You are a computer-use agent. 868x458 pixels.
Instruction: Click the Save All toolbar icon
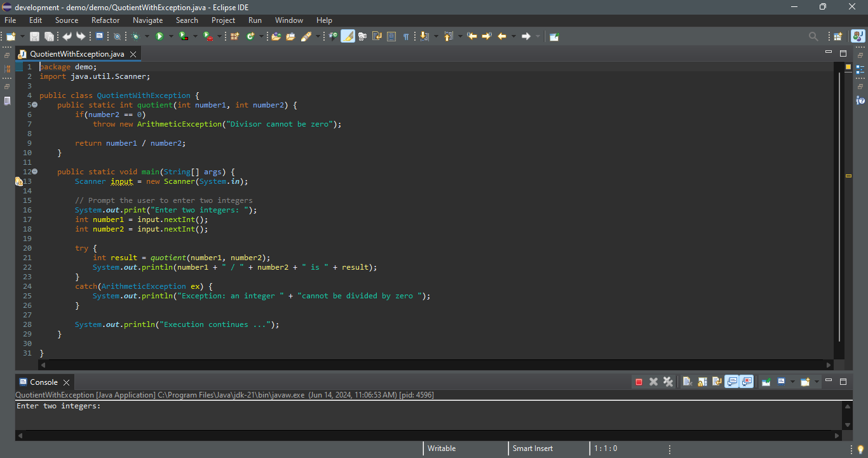point(48,36)
